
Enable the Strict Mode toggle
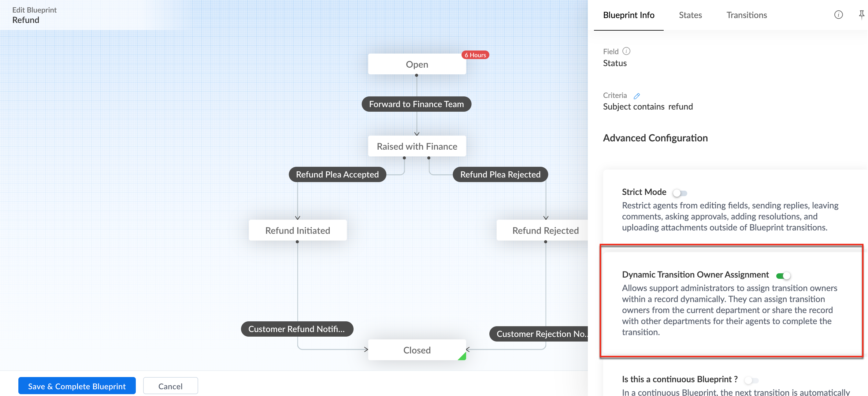coord(680,193)
